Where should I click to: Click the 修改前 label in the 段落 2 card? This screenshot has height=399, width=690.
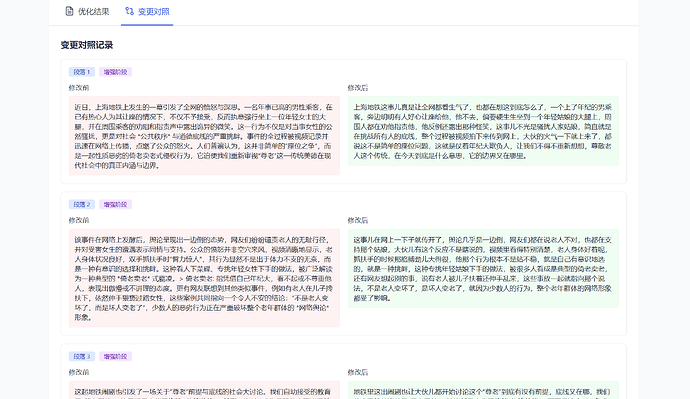coord(79,220)
